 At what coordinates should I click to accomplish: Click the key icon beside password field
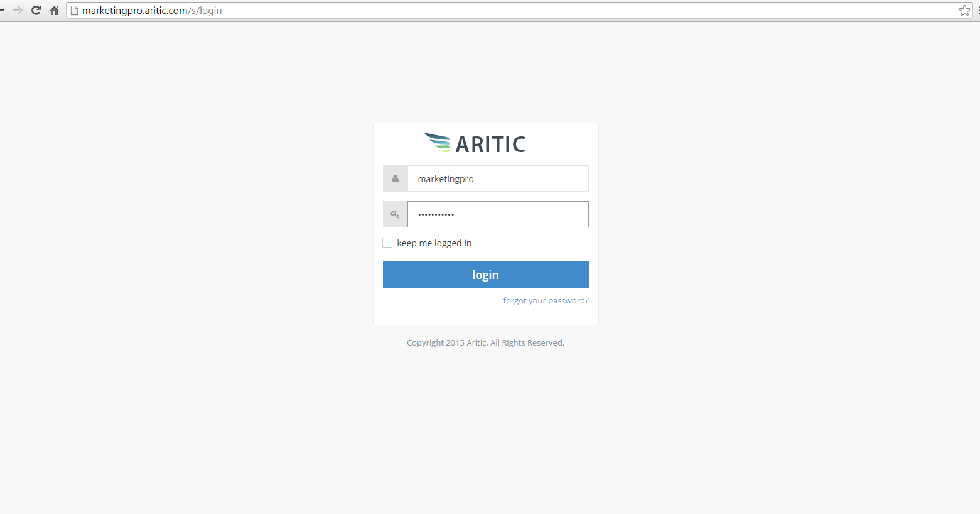click(395, 214)
